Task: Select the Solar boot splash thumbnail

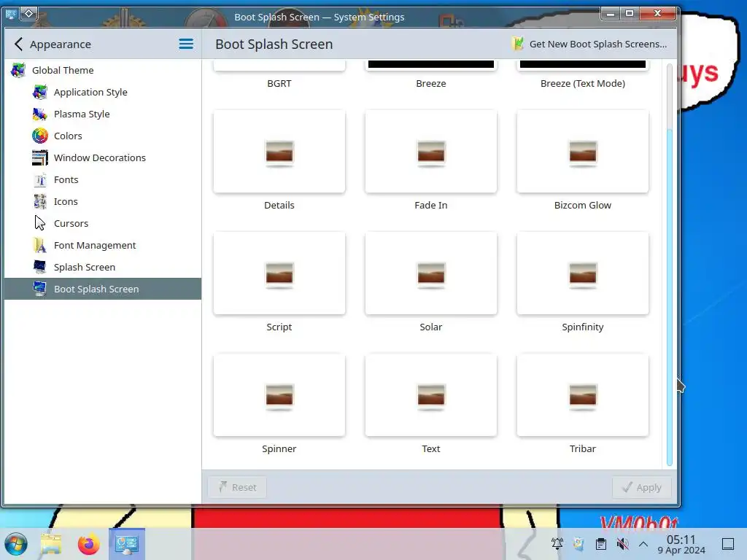Action: click(431, 273)
